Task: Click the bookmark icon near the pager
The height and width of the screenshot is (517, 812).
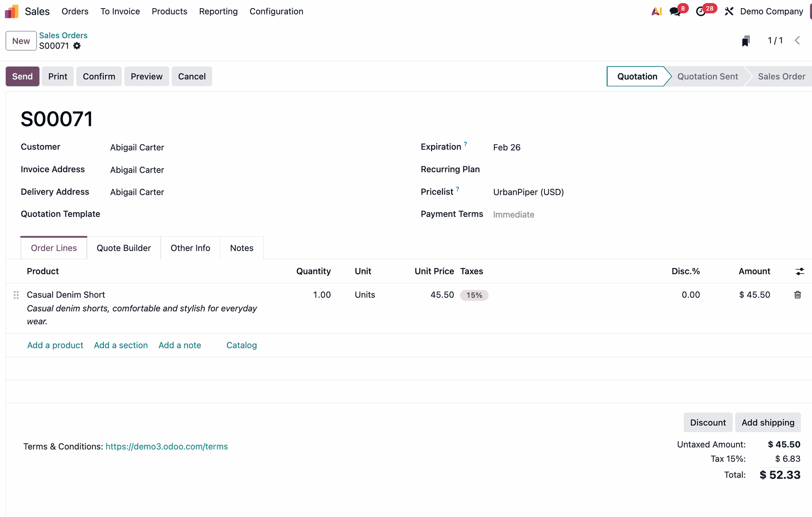Action: [746, 41]
